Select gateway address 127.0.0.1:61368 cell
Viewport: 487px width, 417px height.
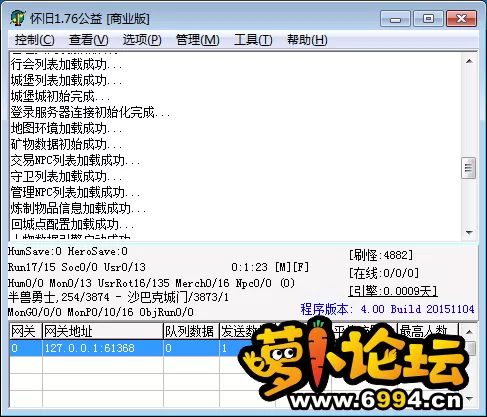point(103,348)
